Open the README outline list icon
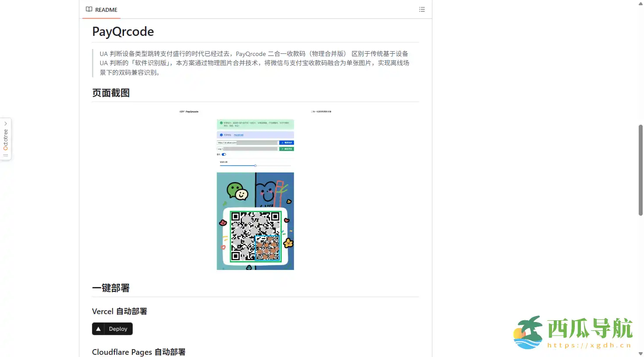 coord(422,9)
